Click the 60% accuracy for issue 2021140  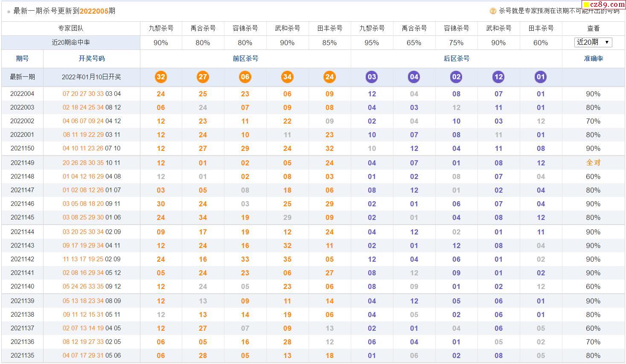593,286
